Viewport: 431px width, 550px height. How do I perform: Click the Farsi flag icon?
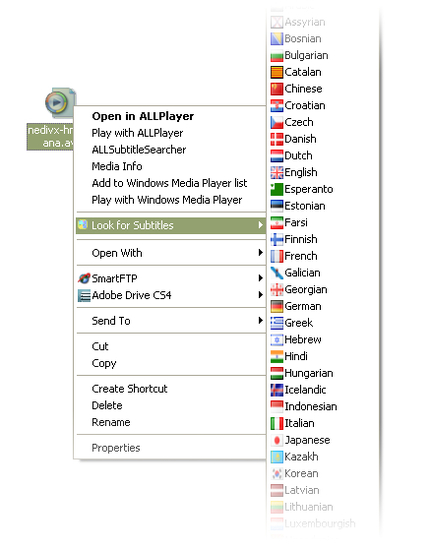277,223
